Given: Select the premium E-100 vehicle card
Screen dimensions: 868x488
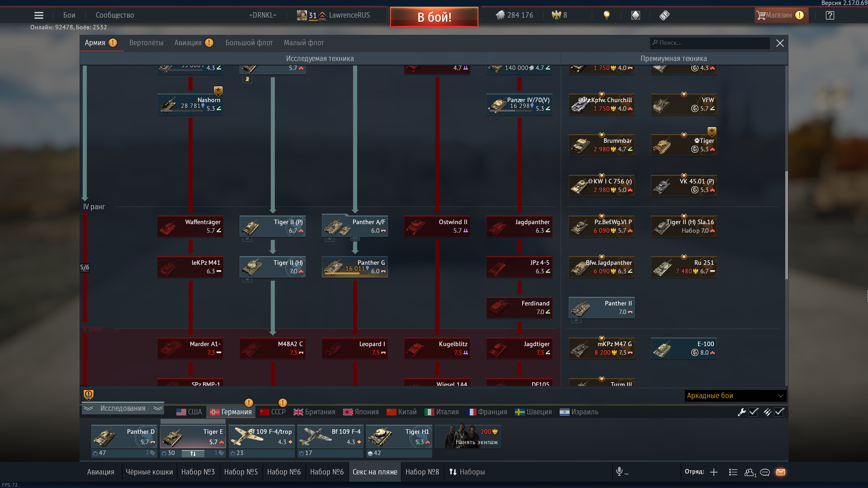Looking at the screenshot, I should 684,348.
